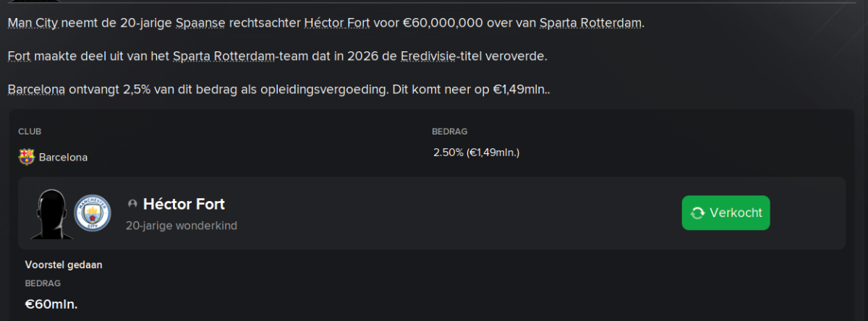The width and height of the screenshot is (868, 321).
Task: Click the Manchester City badge icon
Action: click(x=93, y=213)
